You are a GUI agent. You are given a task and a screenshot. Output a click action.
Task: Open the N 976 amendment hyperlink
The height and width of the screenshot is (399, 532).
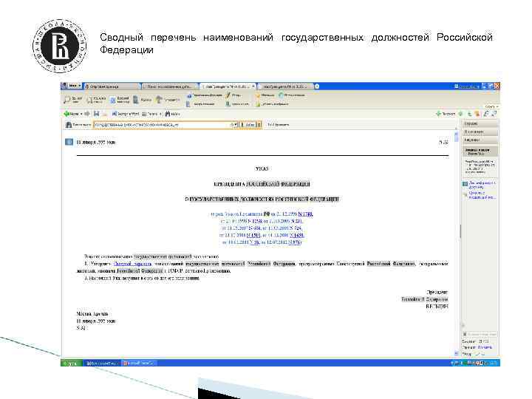[295, 242]
